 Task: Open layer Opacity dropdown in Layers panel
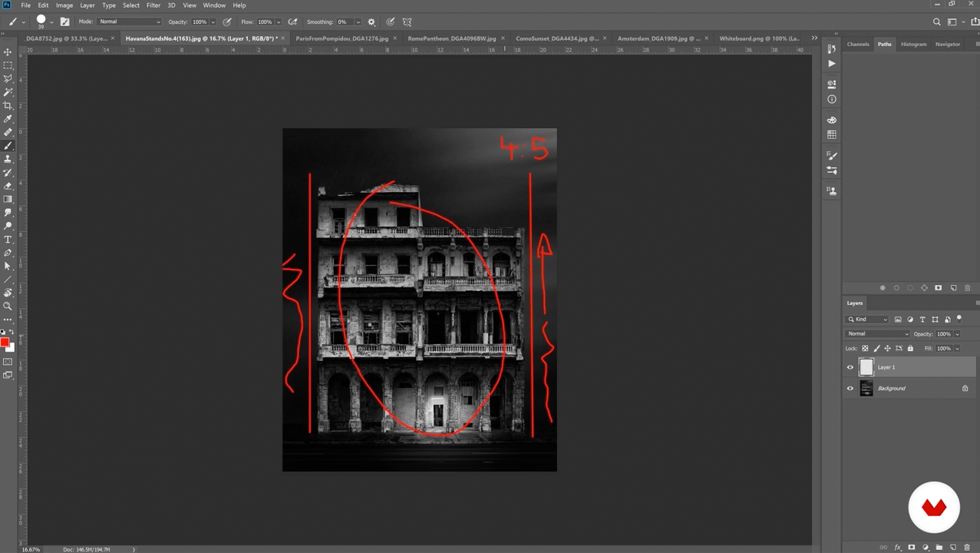pyautogui.click(x=957, y=334)
